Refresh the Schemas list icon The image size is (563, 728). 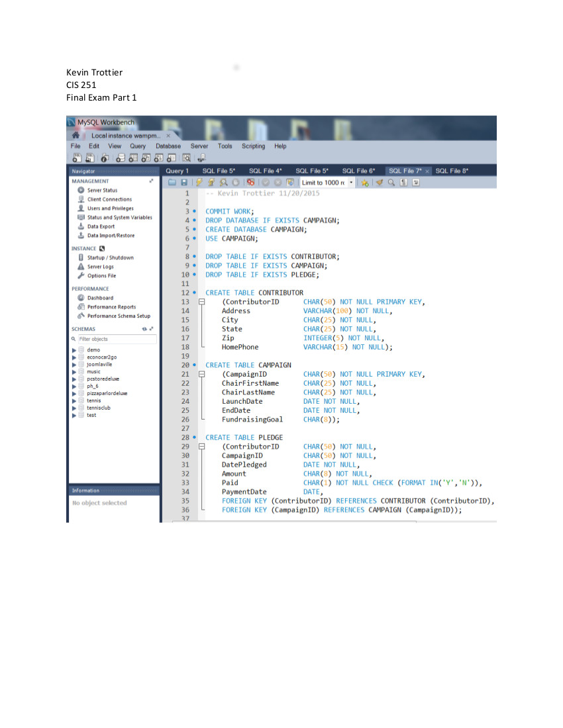[144, 329]
